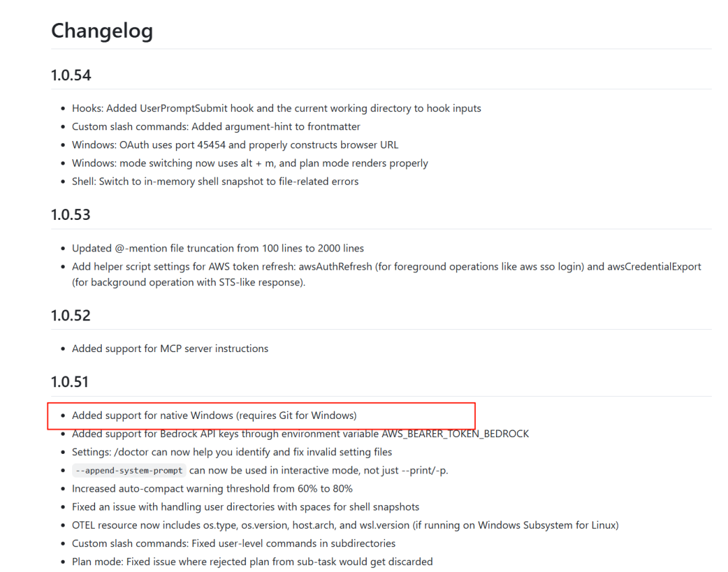Click the /doctor settings entry
728x572 pixels.
232,452
